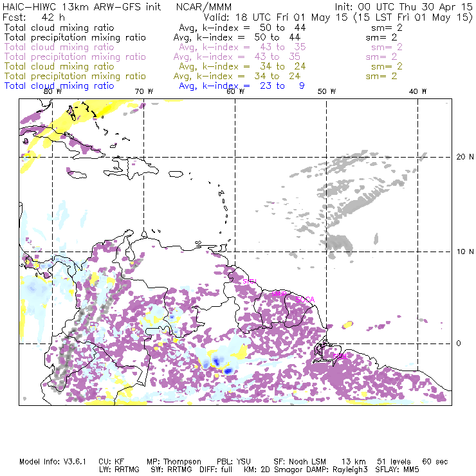The image size is (476, 476).
Task: Click the 'Valid: 18 UTC Fri 01 May 15' text
Action: pos(275,17)
